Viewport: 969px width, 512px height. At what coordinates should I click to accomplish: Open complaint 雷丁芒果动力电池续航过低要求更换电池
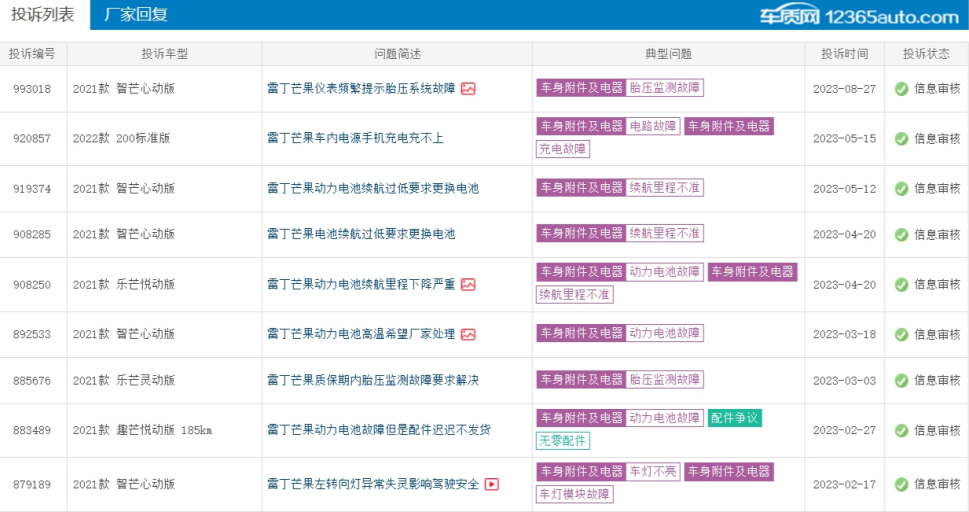click(373, 188)
